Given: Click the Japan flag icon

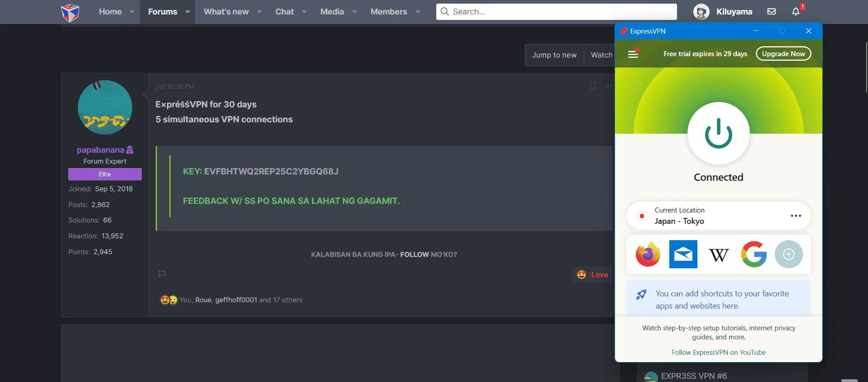Looking at the screenshot, I should pos(642,216).
